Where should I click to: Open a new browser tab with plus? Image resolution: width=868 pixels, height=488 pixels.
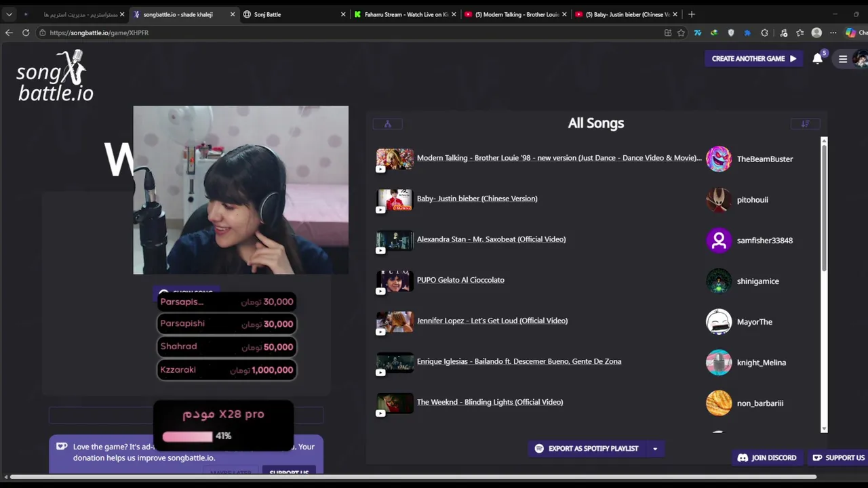pyautogui.click(x=691, y=14)
